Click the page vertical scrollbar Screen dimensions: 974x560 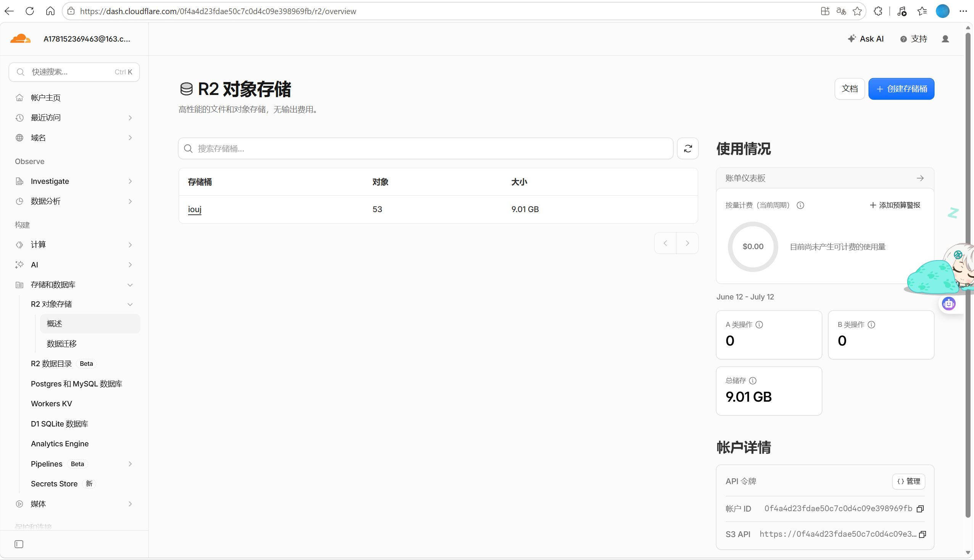[968, 275]
